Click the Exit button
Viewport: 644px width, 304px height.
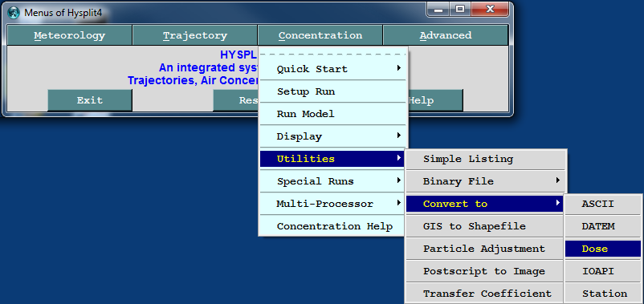point(90,100)
